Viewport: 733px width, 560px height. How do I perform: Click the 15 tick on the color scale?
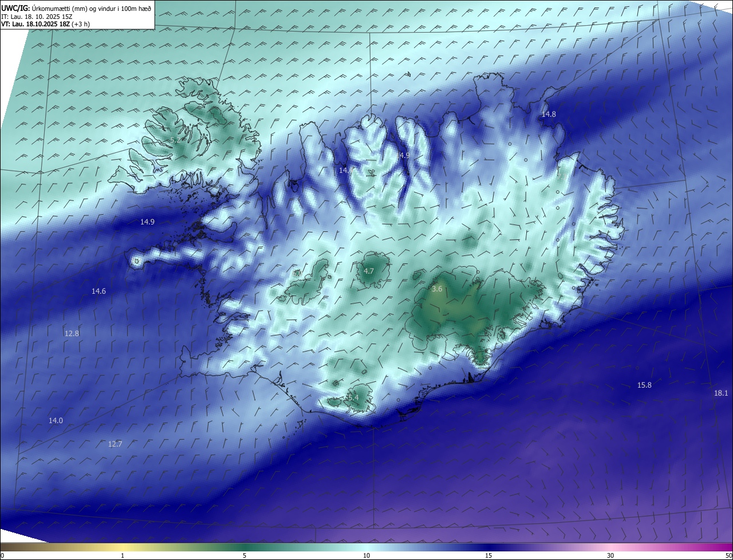tap(488, 555)
